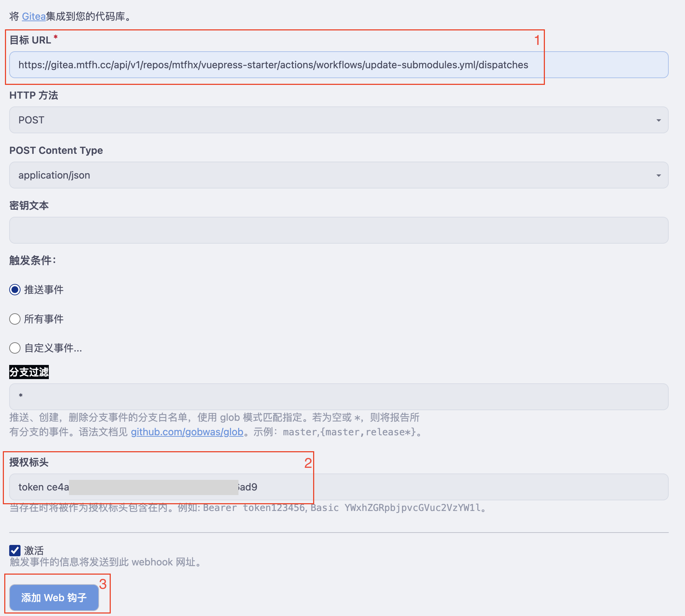The height and width of the screenshot is (616, 685).
Task: Click the 推送事件 label text
Action: tap(44, 290)
